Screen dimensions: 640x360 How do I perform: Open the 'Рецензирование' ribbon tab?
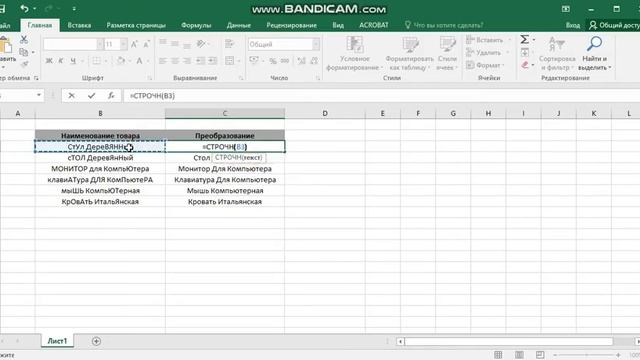point(291,25)
